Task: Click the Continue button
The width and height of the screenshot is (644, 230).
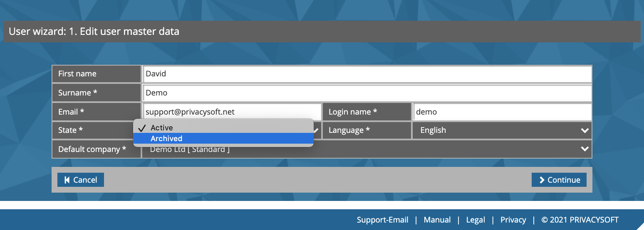Action: click(559, 180)
